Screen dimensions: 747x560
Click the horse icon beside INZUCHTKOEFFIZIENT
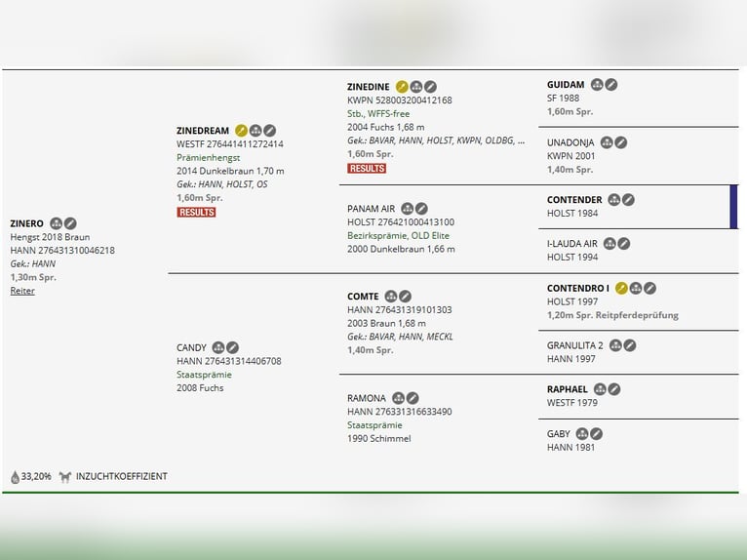(x=65, y=477)
